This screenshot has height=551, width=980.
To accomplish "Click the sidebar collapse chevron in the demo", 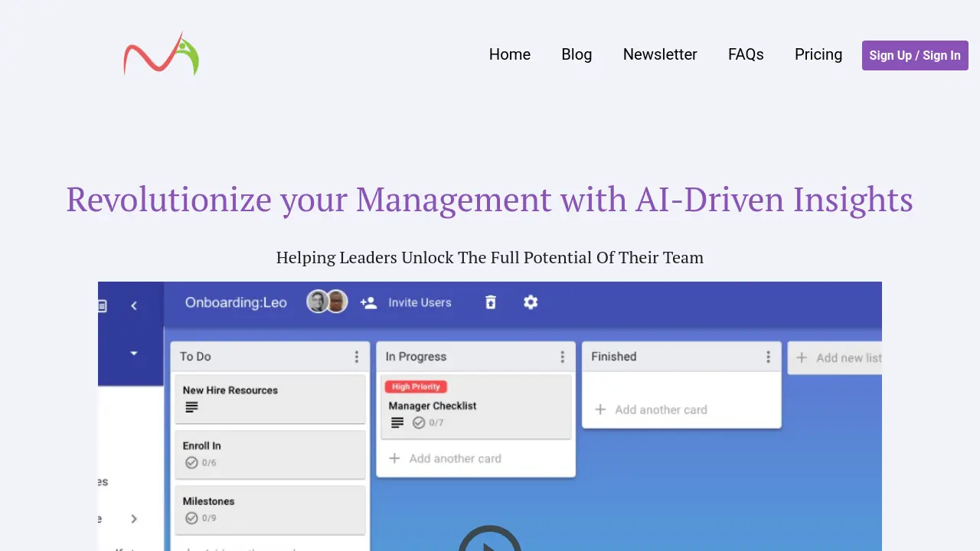I will point(134,305).
